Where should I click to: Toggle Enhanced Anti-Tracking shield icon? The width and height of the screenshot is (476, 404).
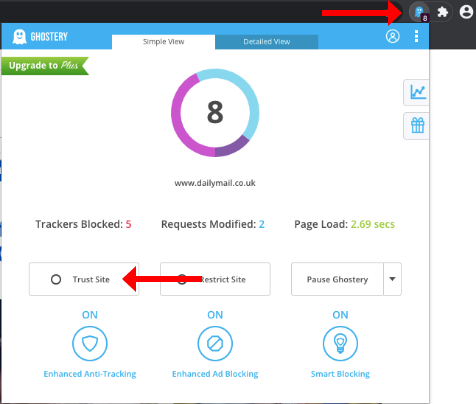[90, 344]
